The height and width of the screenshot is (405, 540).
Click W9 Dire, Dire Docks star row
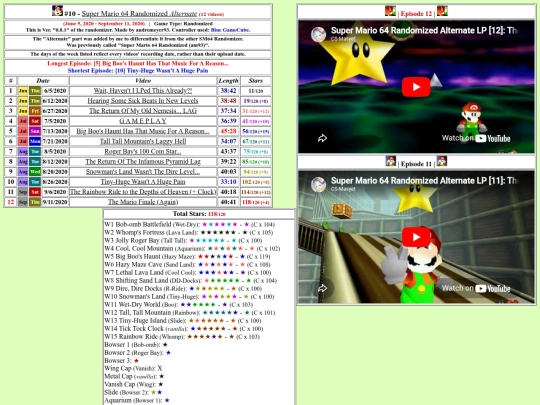[x=184, y=289]
